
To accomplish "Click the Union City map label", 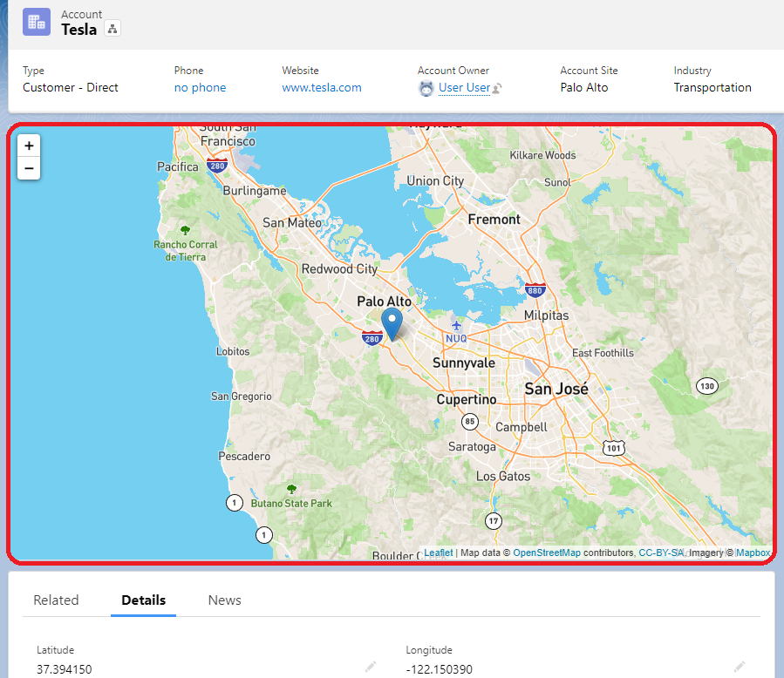I will coord(435,181).
